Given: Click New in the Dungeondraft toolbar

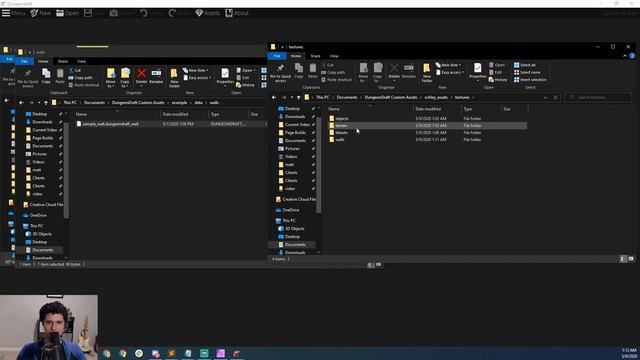Looking at the screenshot, I should (x=40, y=13).
